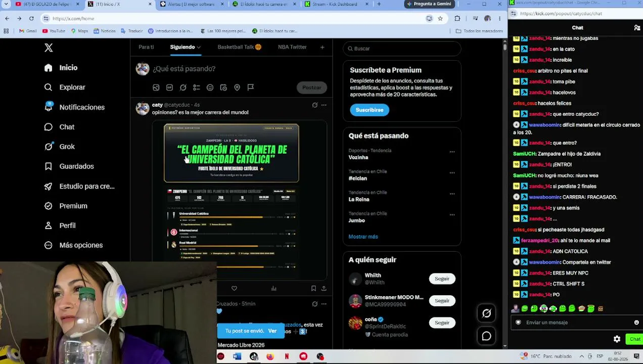Screen dimensions: 643x364
Task: Open Explorar in X sidebar
Action: tap(65, 87)
